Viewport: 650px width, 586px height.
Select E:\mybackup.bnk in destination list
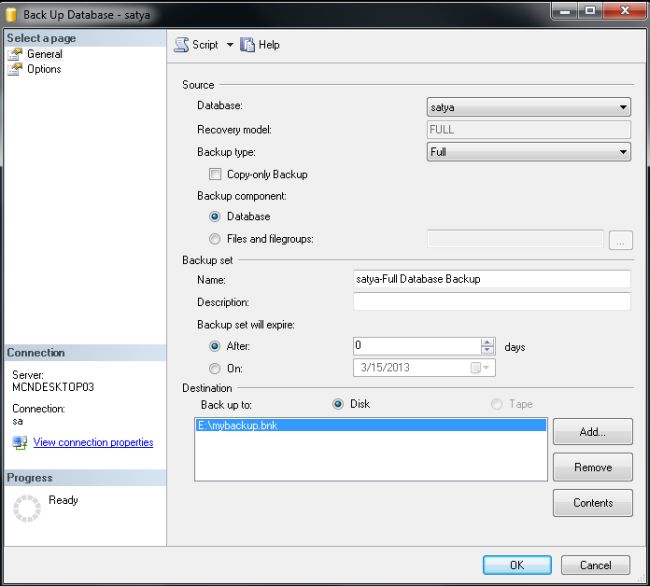(x=371, y=425)
